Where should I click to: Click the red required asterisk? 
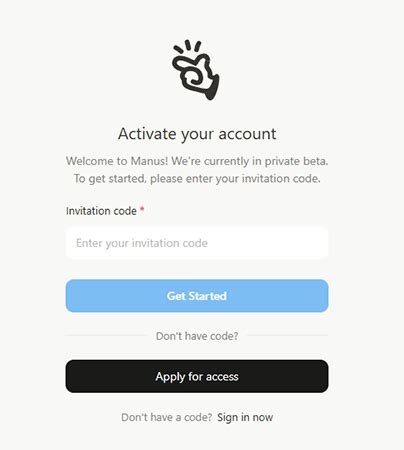142,210
